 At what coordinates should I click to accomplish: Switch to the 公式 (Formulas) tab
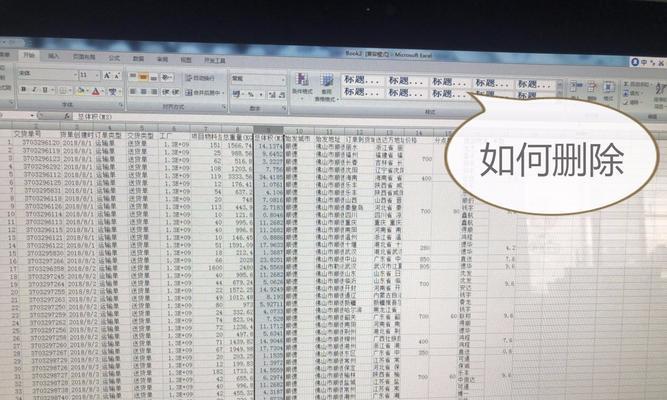(x=114, y=58)
